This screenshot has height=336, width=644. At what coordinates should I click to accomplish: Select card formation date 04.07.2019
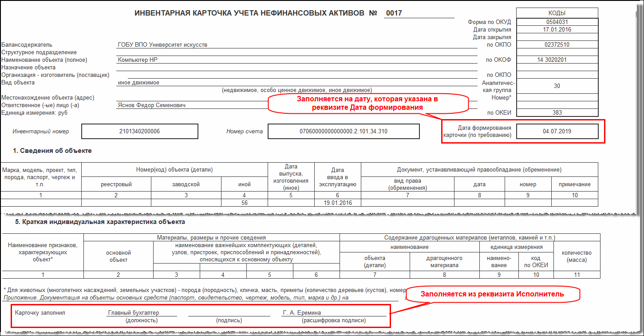pyautogui.click(x=557, y=132)
